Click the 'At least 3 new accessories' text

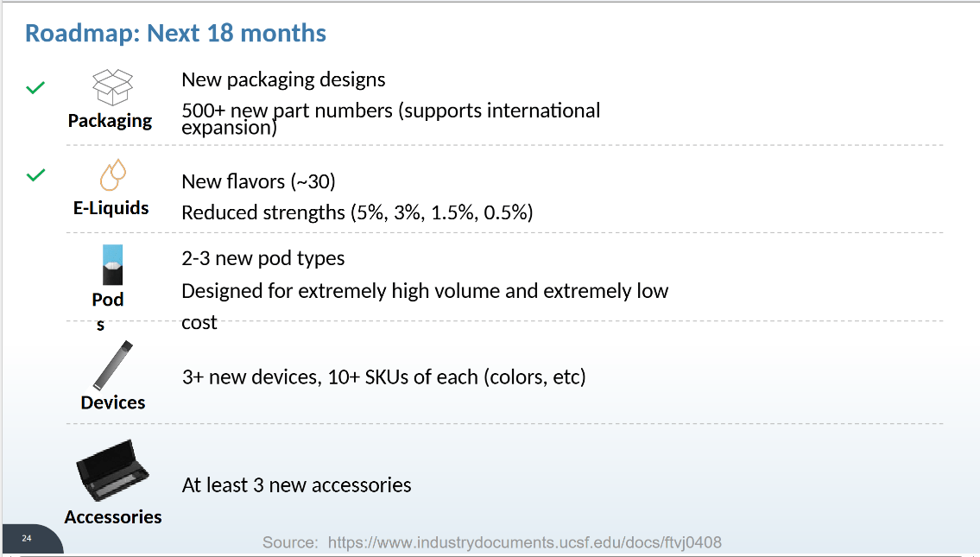pos(296,485)
